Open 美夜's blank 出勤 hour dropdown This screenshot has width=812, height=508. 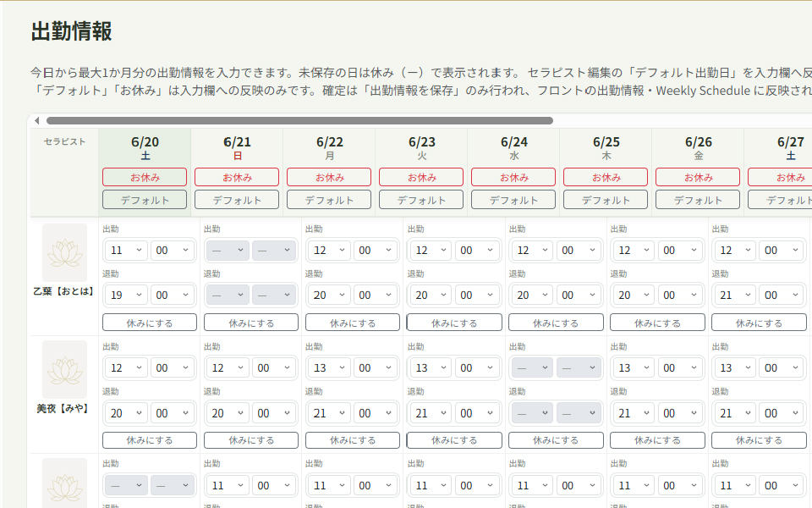point(532,367)
